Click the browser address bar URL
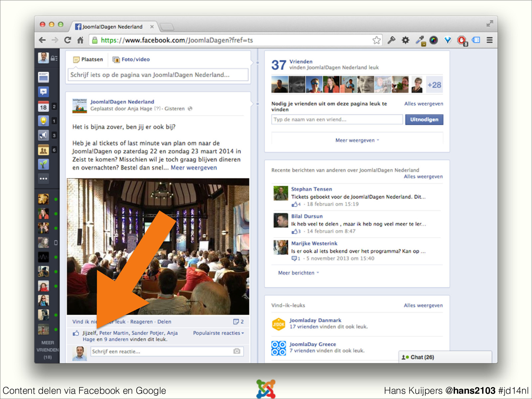Screen dimensions: 532x399 click(x=177, y=40)
